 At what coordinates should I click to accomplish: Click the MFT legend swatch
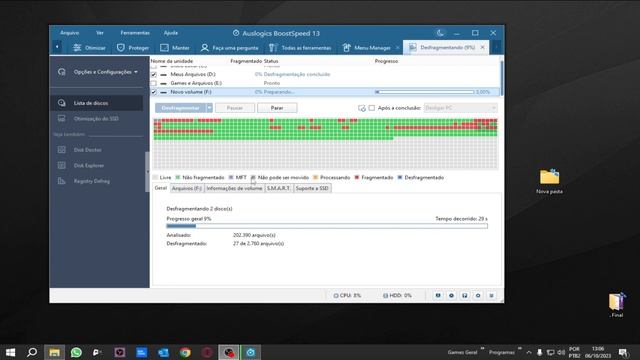(x=231, y=178)
